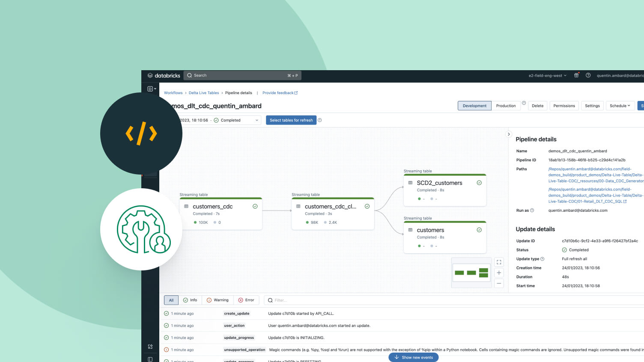Image resolution: width=644 pixels, height=362 pixels.
Task: Click the table icon on customers node
Action: point(410,230)
